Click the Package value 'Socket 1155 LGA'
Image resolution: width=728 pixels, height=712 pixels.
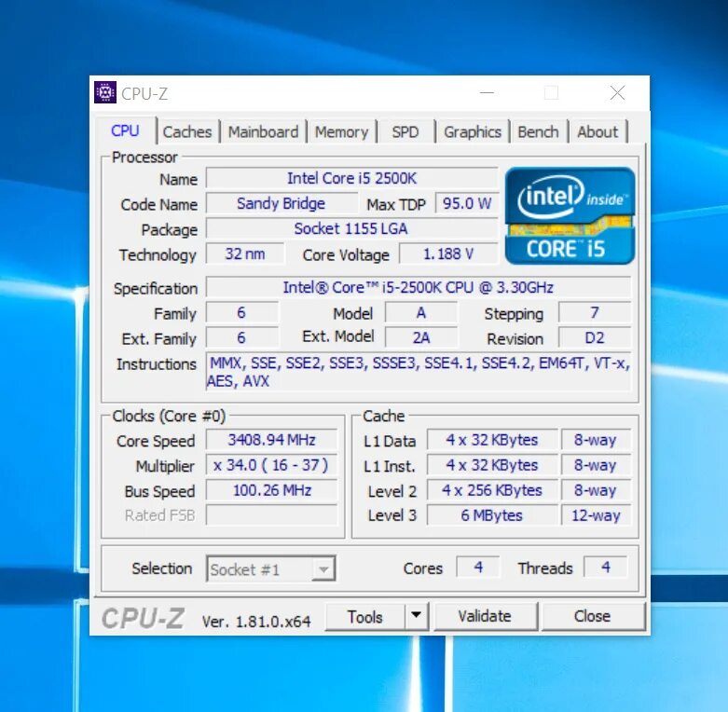352,228
